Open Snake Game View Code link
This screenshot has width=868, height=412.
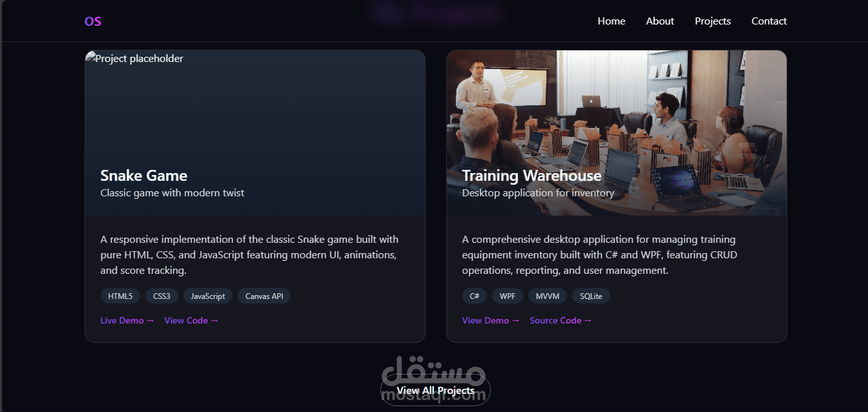click(191, 320)
